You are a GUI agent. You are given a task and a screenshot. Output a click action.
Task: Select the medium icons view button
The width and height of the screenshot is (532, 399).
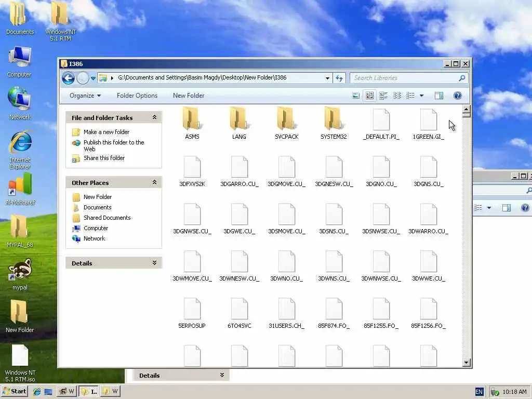coord(369,96)
